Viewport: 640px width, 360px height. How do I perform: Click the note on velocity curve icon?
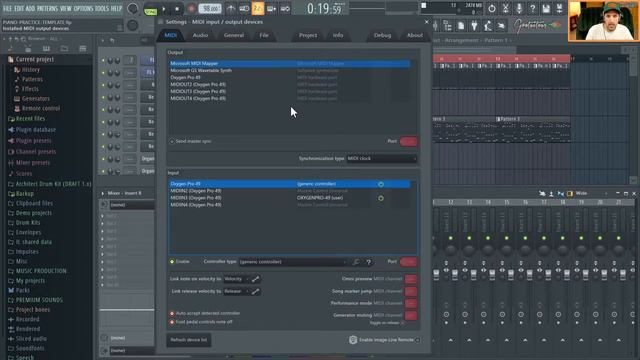coord(255,279)
